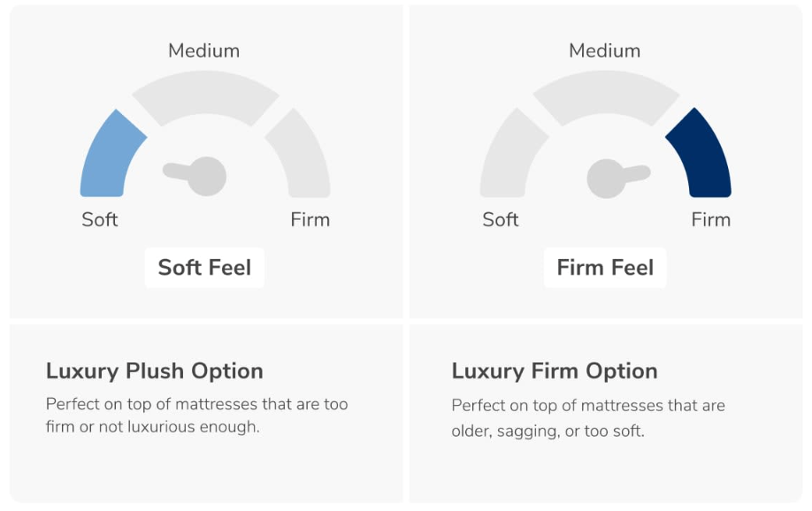Click the Luxury Plush Option heading
This screenshot has width=812, height=511.
coord(154,371)
